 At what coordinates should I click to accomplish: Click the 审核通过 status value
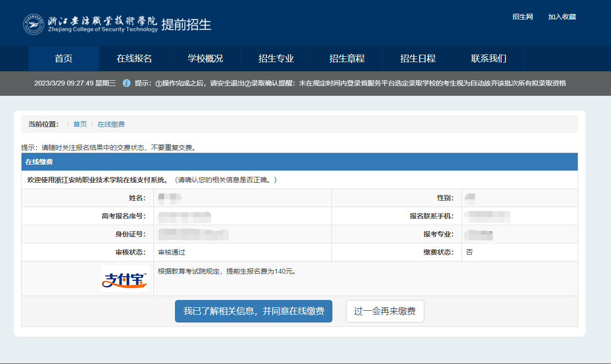pyautogui.click(x=172, y=252)
